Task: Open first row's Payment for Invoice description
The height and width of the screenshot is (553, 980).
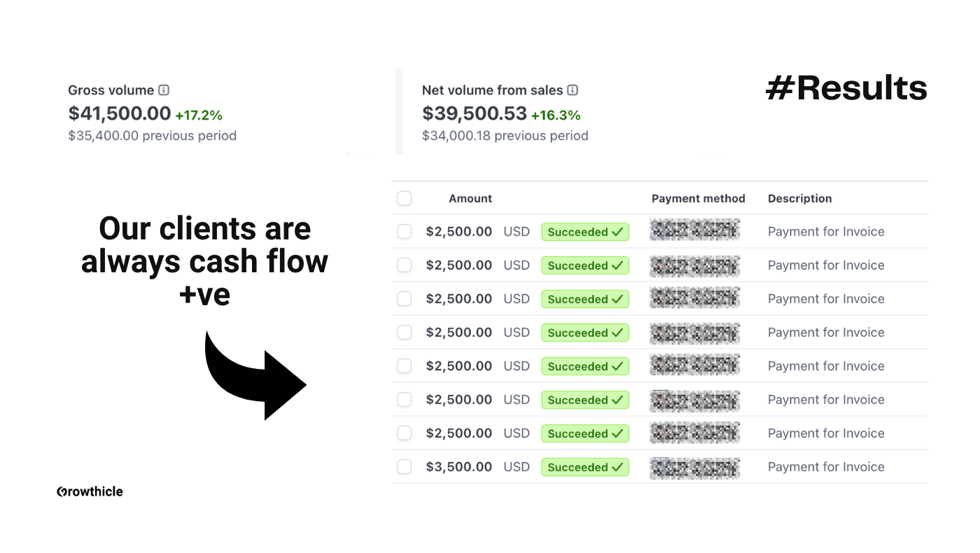Action: coord(826,232)
